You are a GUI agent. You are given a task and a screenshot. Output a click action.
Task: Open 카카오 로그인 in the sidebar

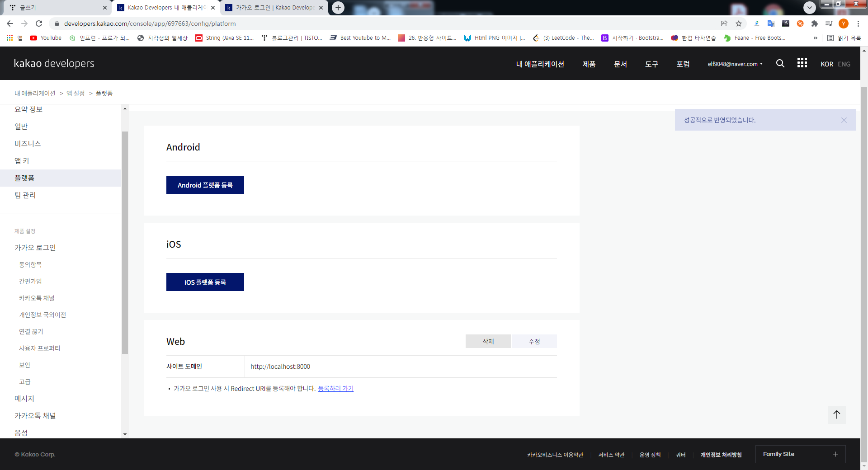click(35, 248)
